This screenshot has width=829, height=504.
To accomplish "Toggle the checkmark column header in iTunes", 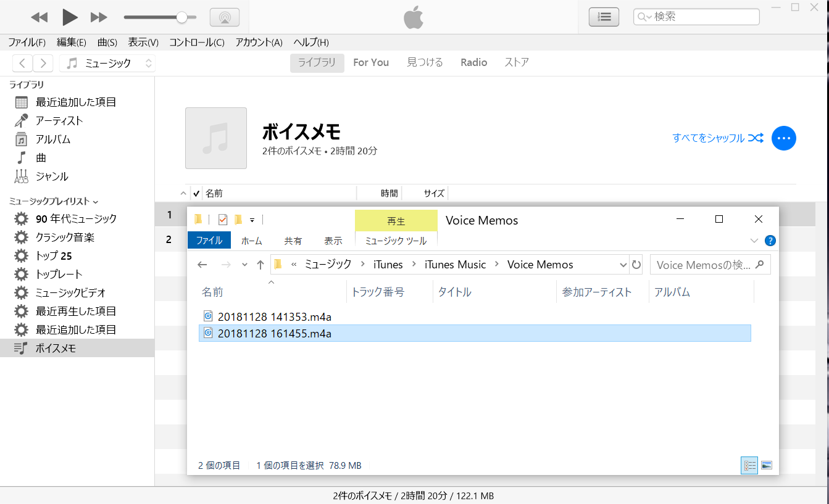I will [x=196, y=193].
